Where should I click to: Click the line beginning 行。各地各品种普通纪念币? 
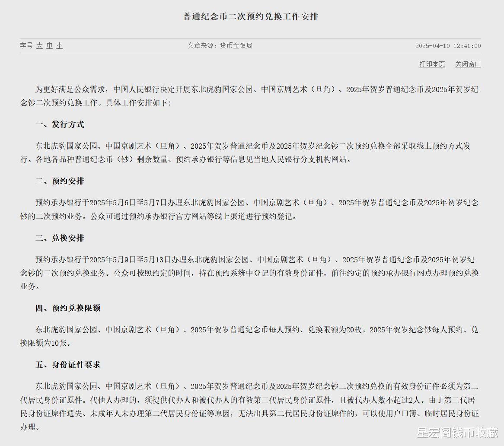(186, 159)
